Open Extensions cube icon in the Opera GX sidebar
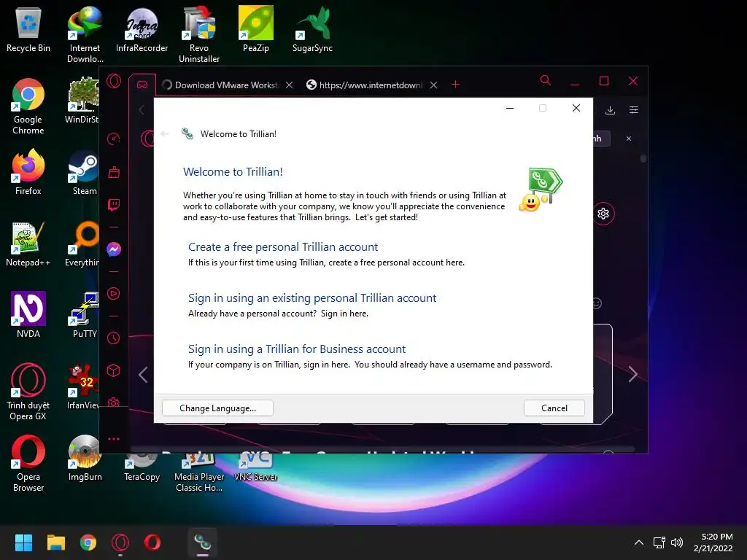This screenshot has width=747, height=560. point(114,370)
